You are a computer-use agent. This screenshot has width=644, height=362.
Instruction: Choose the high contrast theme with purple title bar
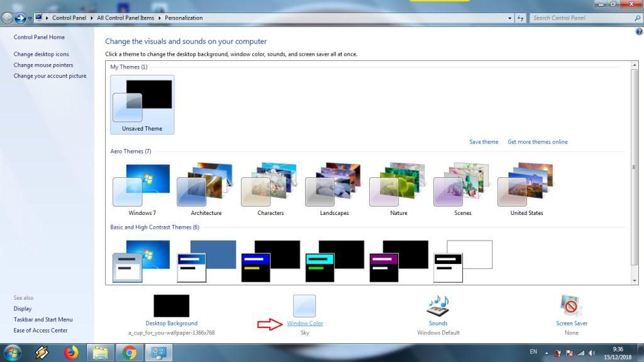coord(399,261)
